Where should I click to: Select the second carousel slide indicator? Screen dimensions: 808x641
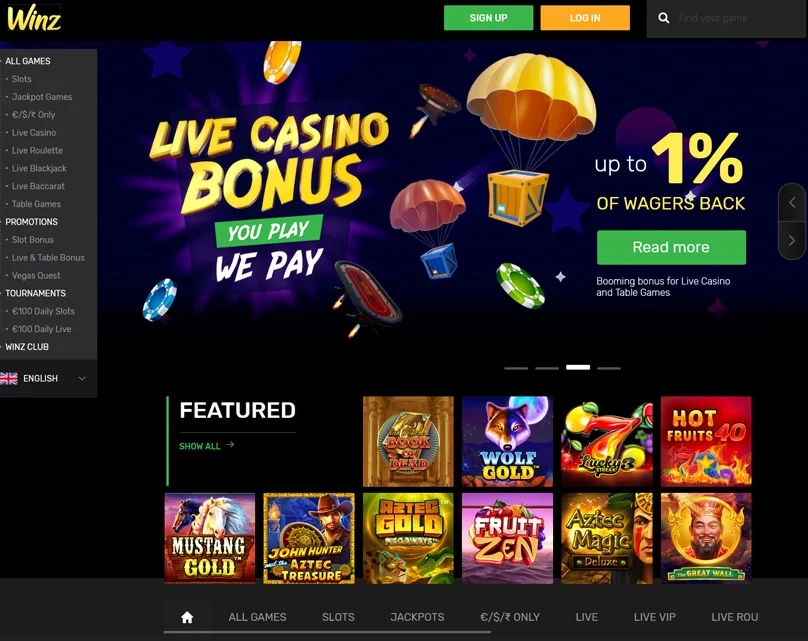pos(547,368)
